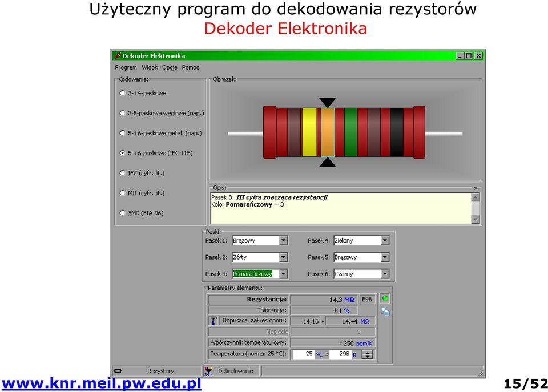Choose SMD (EIA-96) coding

click(141, 213)
